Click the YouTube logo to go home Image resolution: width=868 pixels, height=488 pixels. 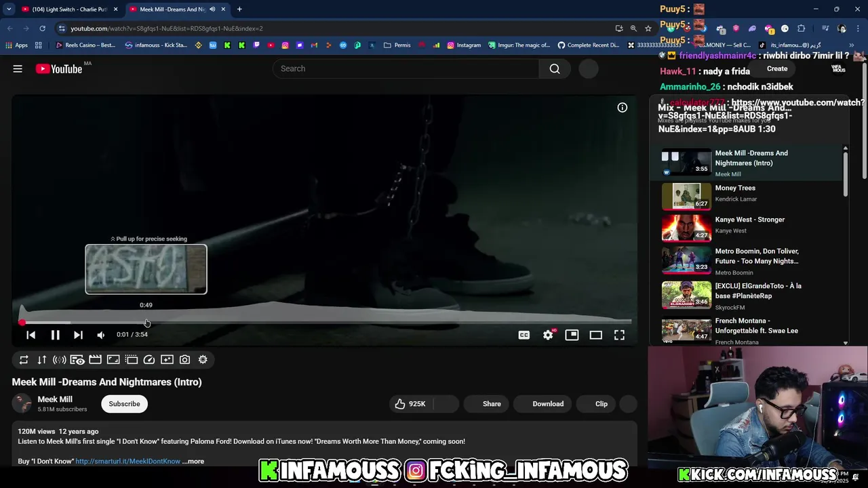(59, 68)
